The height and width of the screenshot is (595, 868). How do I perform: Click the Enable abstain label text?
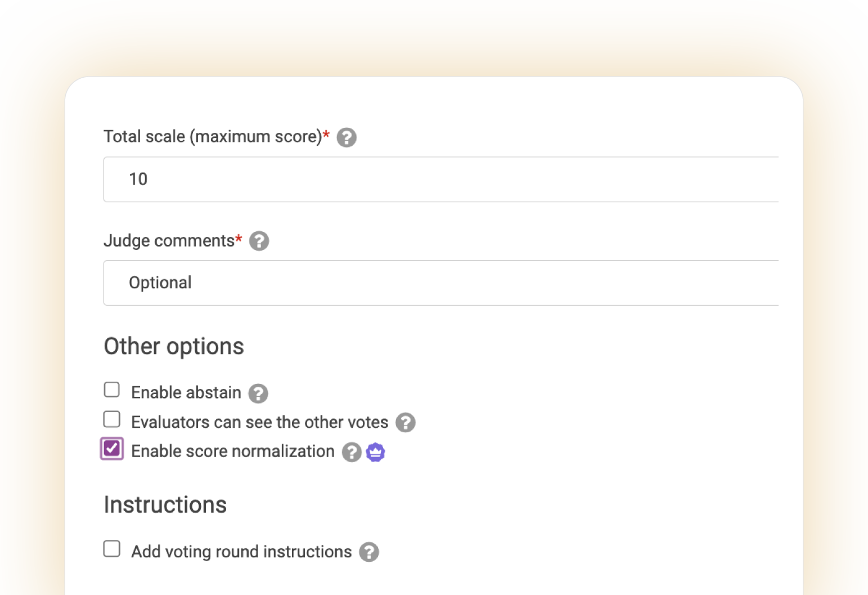tap(186, 393)
